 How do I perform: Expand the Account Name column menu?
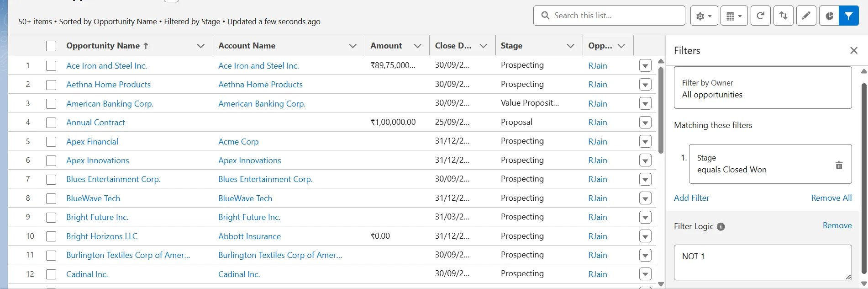(352, 46)
